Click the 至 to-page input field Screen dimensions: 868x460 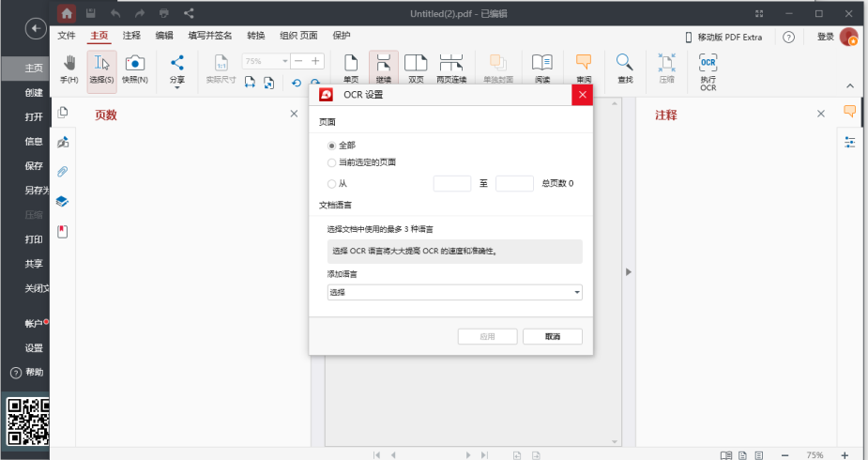point(514,184)
